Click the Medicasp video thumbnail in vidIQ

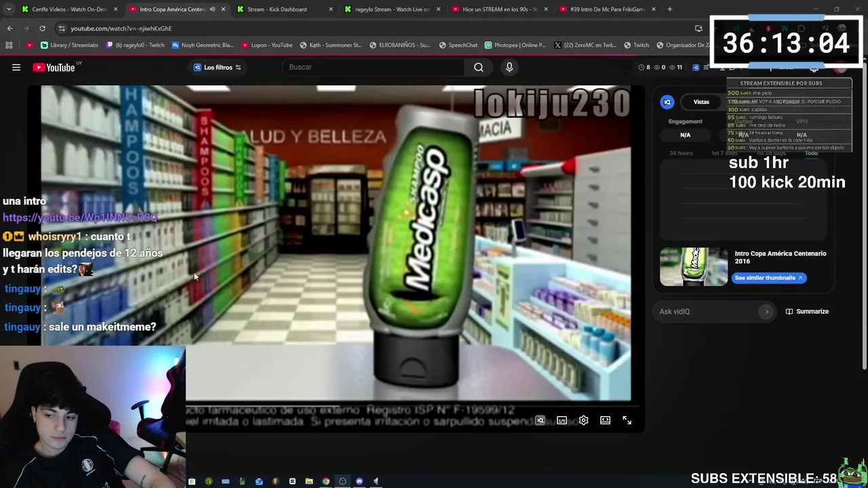tap(694, 266)
